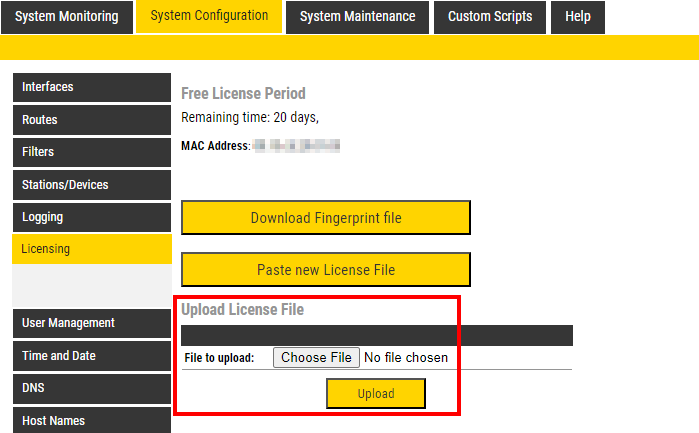Screen dimensions: 699x433
Task: Select Host Names in the sidebar
Action: click(91, 420)
